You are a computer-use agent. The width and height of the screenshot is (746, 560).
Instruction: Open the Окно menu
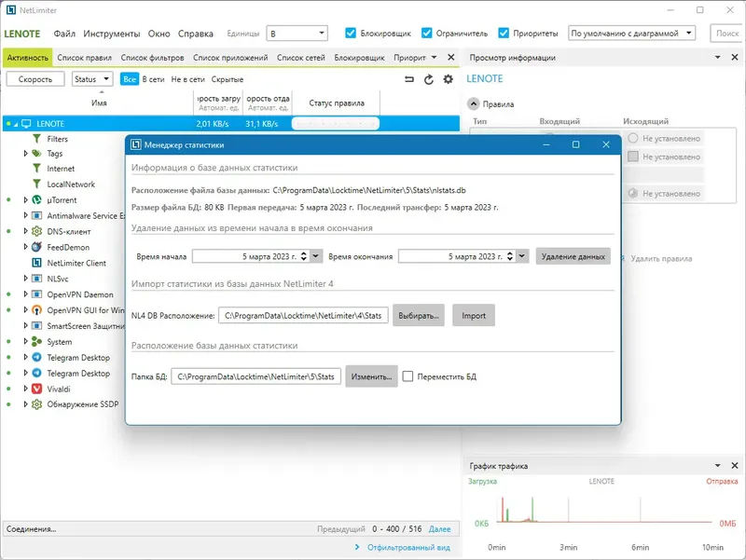click(x=159, y=34)
